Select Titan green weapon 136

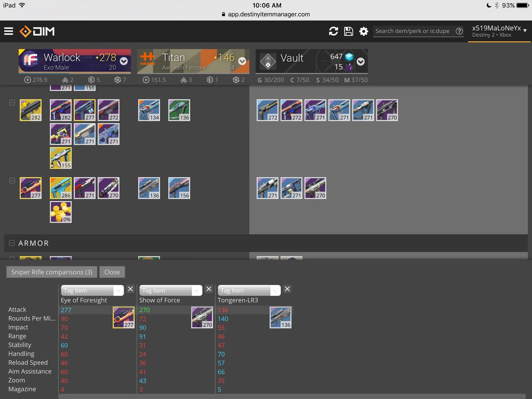179,110
